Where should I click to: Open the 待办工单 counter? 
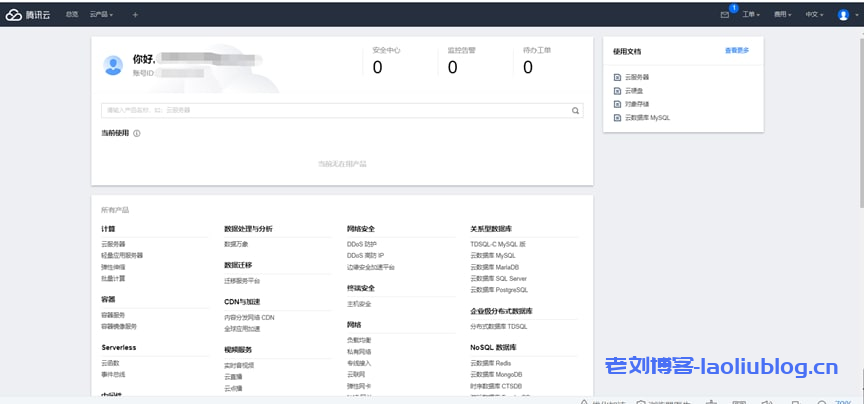[x=537, y=61]
